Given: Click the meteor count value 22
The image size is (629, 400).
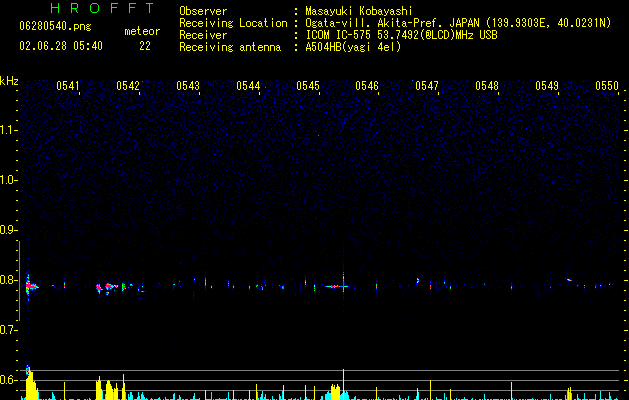Looking at the screenshot, I should coord(145,46).
